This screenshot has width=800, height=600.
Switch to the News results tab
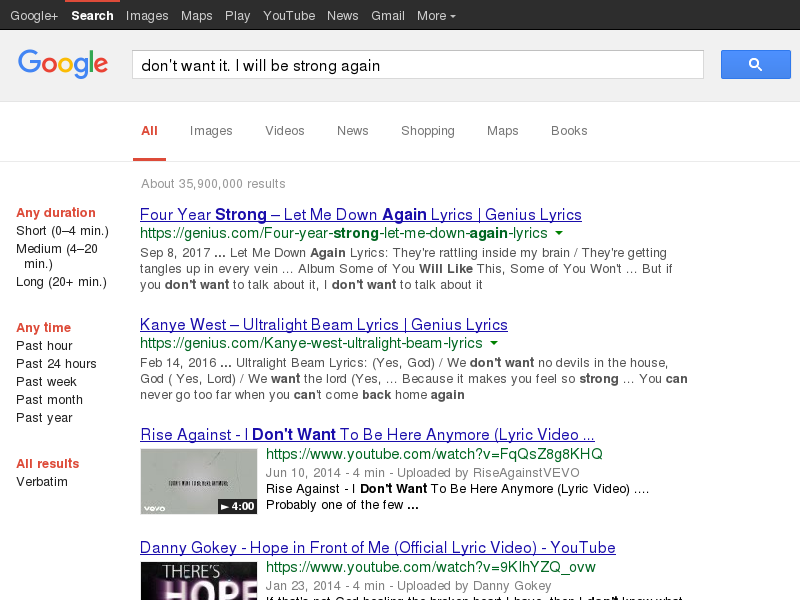(353, 131)
